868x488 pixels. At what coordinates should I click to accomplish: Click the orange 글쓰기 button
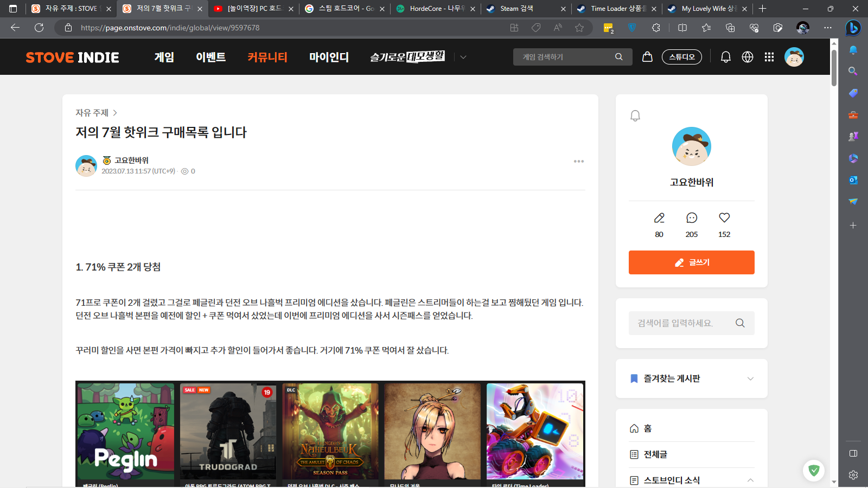tap(691, 262)
